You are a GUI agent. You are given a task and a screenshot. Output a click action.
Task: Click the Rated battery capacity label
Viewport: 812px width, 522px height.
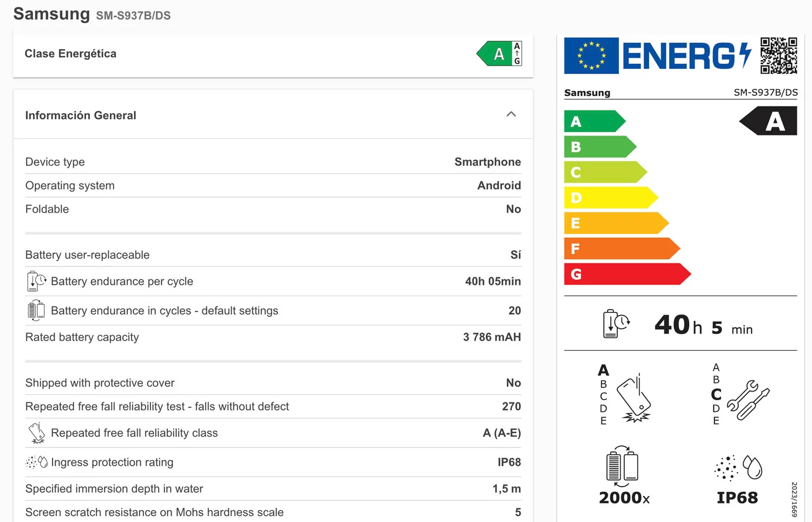pyautogui.click(x=82, y=337)
